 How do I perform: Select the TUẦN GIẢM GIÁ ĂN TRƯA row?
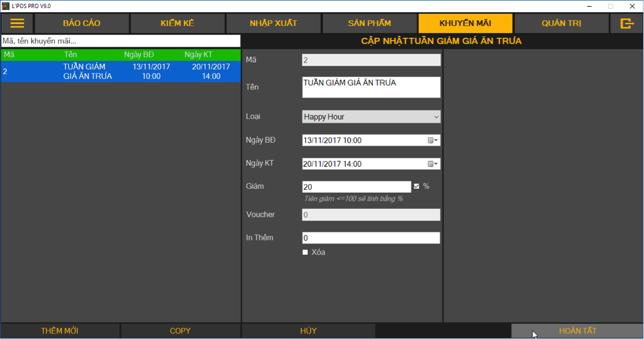click(x=120, y=72)
